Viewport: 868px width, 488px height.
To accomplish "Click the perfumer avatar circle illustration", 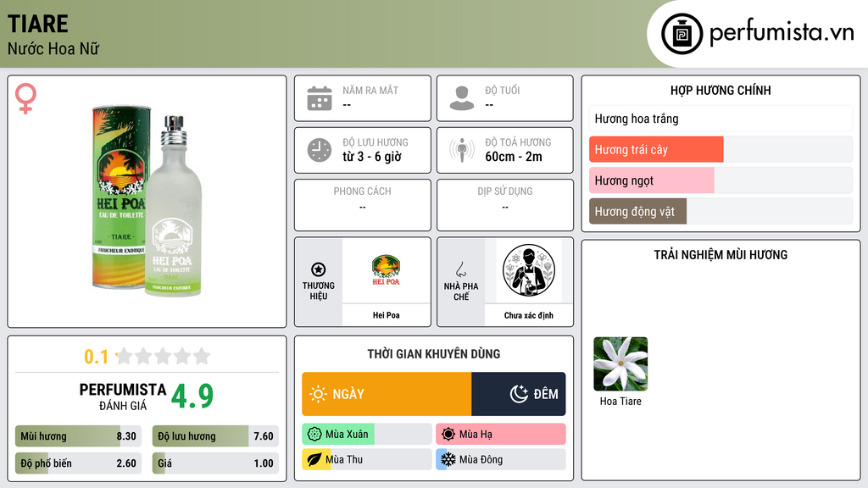I will pos(529,270).
